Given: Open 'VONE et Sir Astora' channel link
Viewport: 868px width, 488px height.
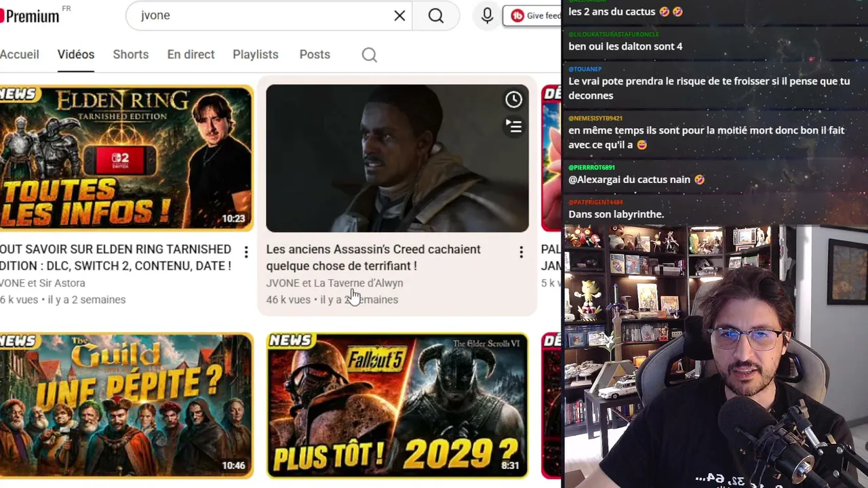Looking at the screenshot, I should [x=43, y=283].
